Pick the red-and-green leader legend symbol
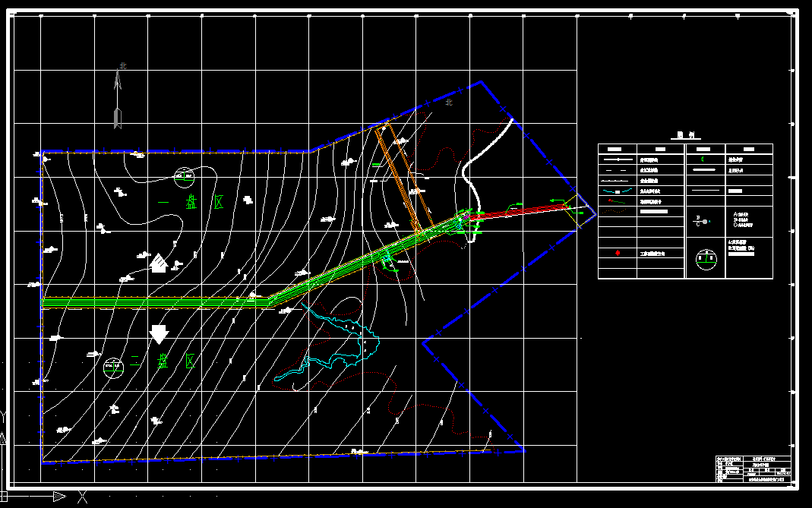This screenshot has width=812, height=508. click(618, 201)
